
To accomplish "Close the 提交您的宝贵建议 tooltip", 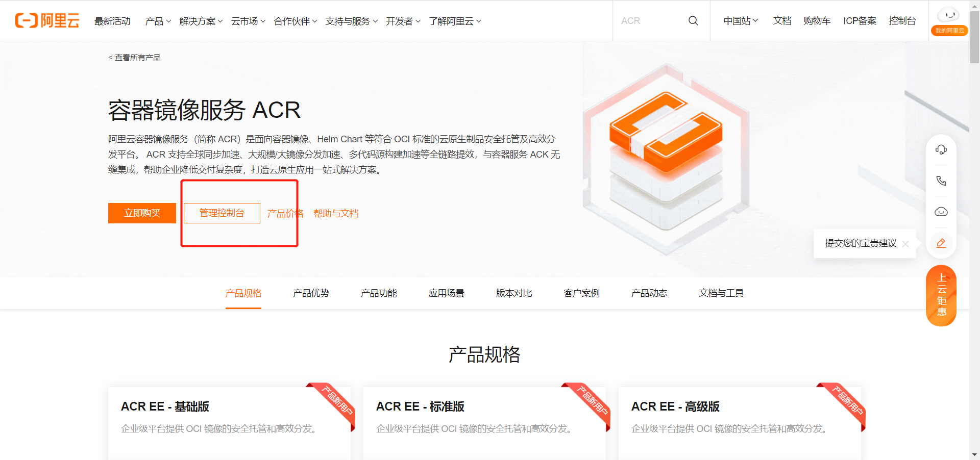I will 905,244.
